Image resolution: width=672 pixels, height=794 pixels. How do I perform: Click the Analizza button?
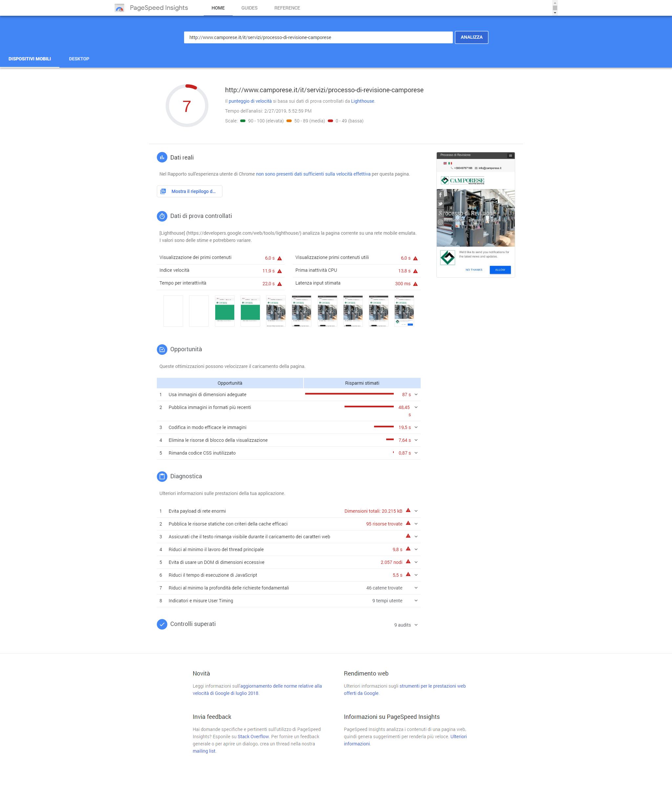pyautogui.click(x=471, y=37)
